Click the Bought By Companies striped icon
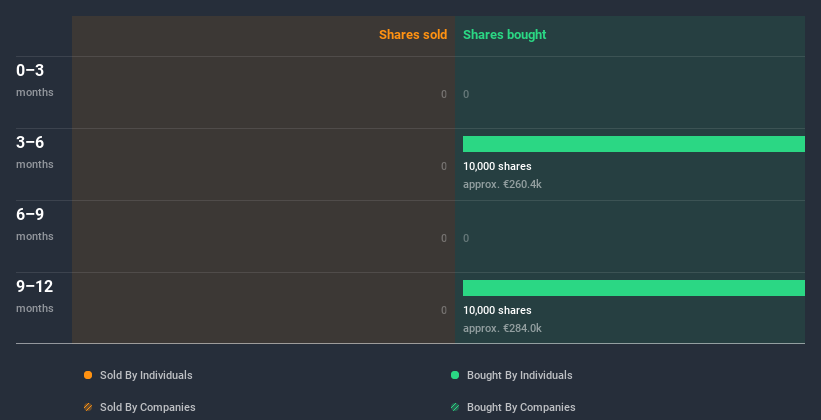 click(455, 407)
